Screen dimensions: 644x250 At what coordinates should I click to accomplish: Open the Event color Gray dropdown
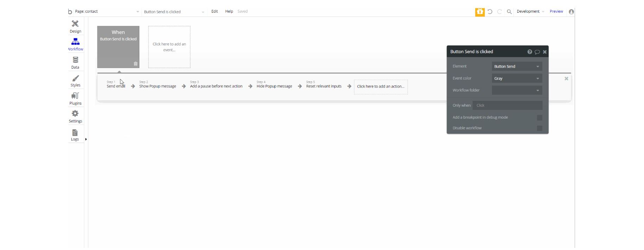click(517, 79)
